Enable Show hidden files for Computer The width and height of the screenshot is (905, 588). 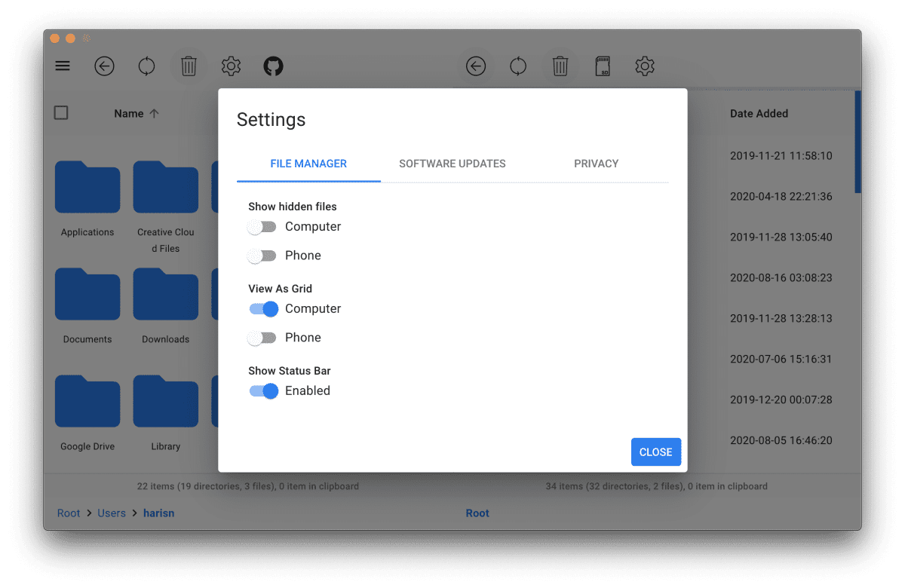(262, 226)
